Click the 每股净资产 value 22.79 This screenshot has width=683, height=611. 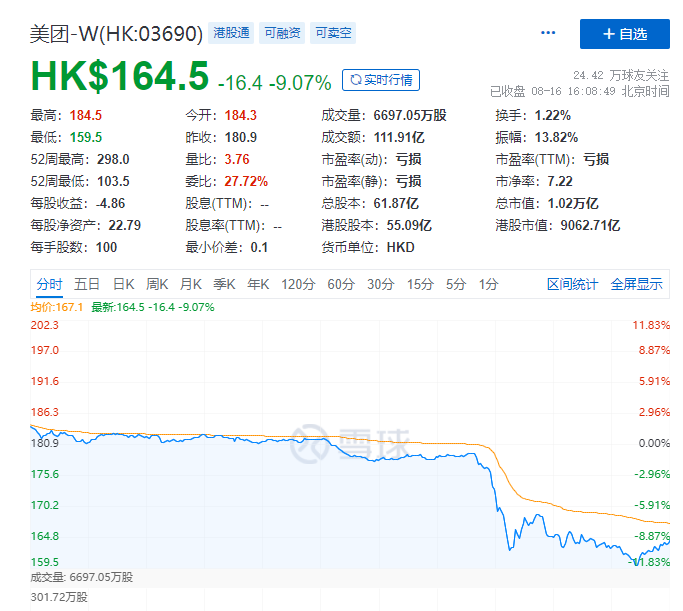point(125,225)
